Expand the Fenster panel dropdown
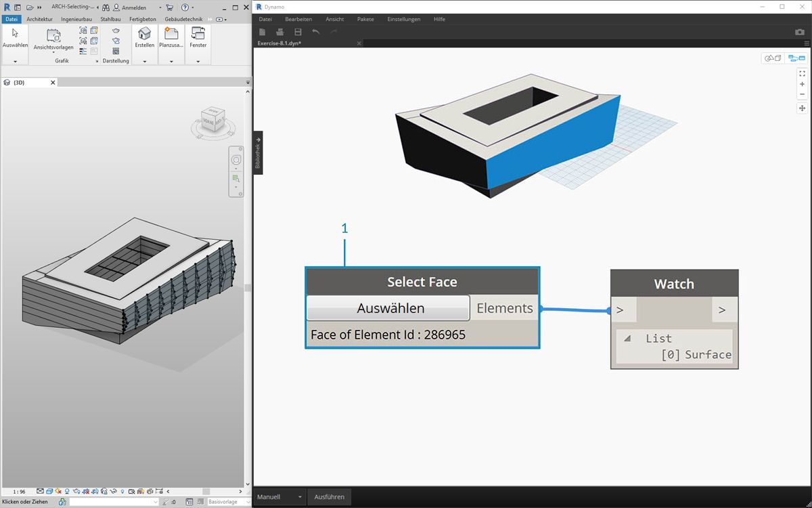The image size is (812, 508). click(198, 62)
